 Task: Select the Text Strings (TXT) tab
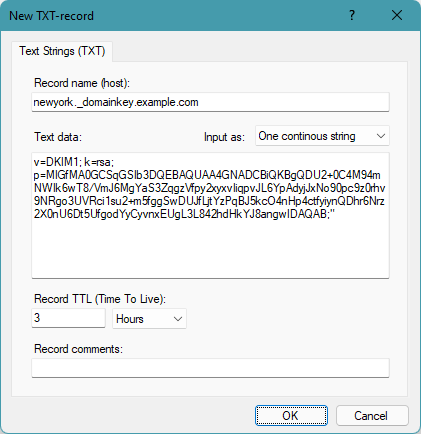point(62,51)
